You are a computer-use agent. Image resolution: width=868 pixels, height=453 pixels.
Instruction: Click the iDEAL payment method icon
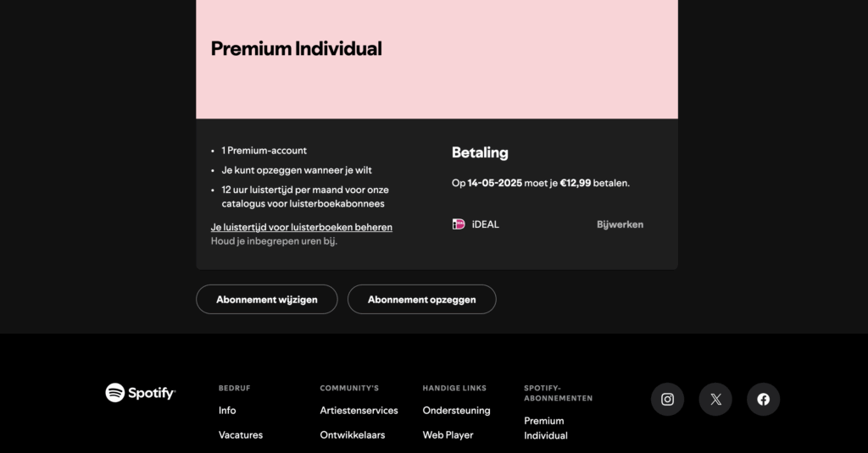coord(459,224)
